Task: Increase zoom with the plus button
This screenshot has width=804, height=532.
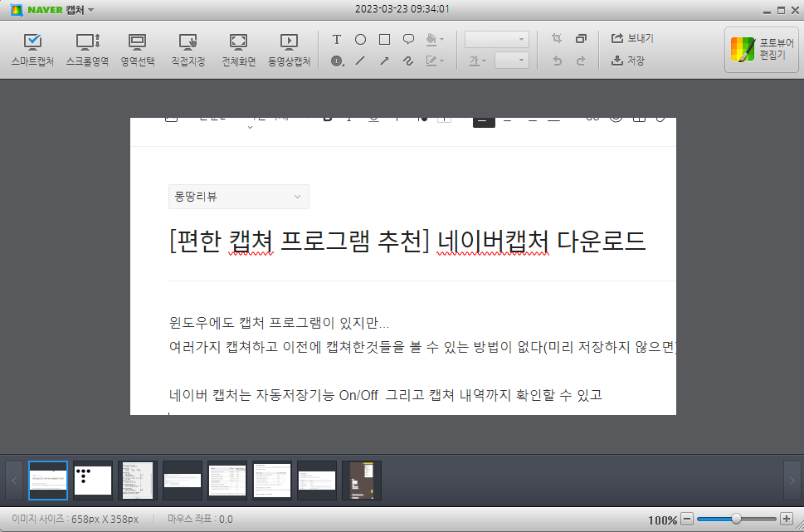Action: [x=786, y=520]
